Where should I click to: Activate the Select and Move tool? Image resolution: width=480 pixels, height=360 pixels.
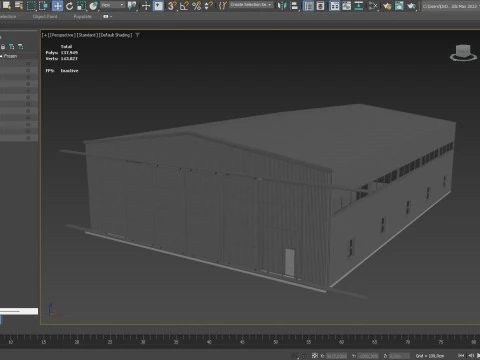[x=57, y=6]
